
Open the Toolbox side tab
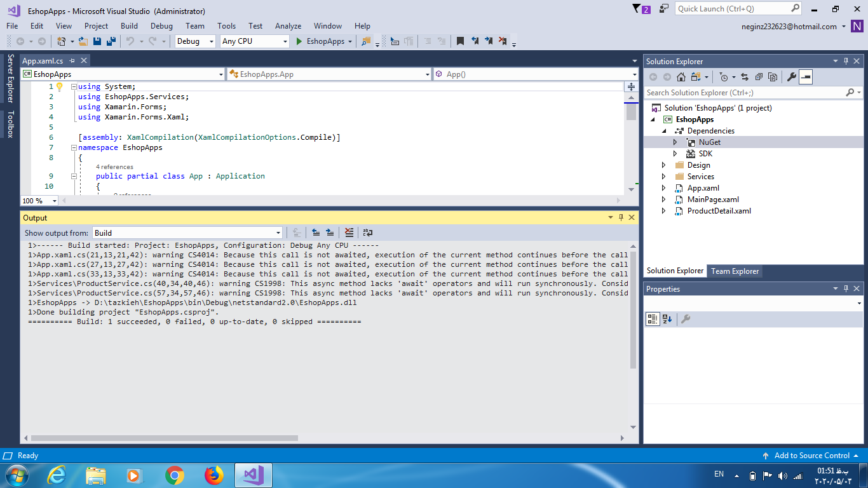10,124
